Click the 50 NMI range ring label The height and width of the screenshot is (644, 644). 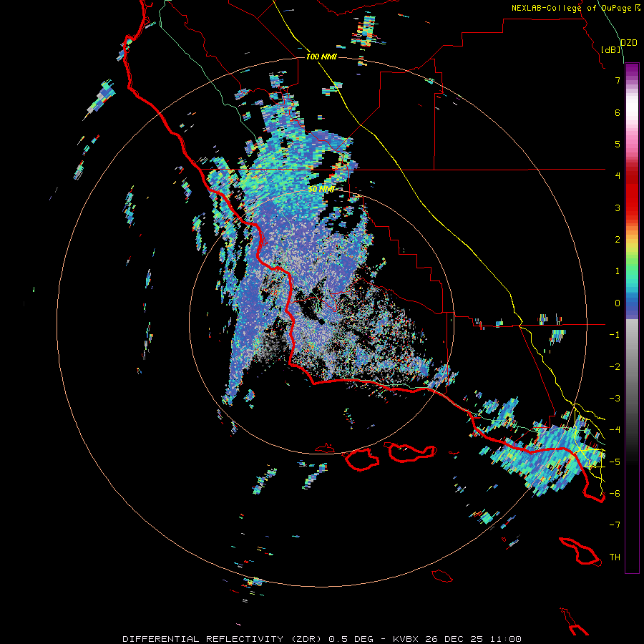click(321, 190)
